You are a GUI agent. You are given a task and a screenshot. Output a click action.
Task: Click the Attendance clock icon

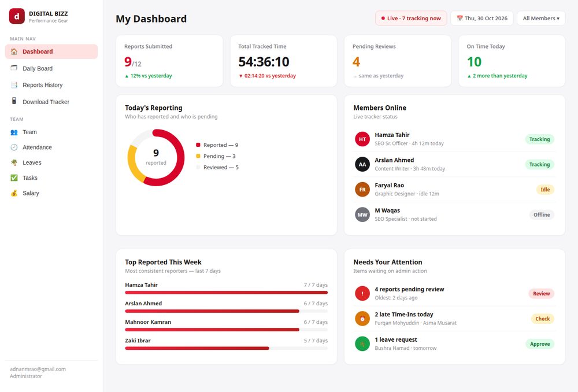pos(14,147)
